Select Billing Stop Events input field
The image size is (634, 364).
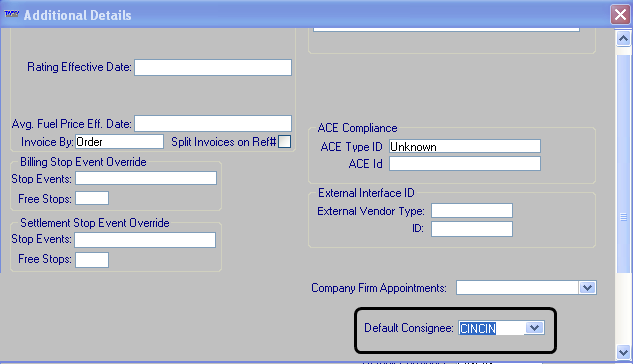(x=146, y=178)
